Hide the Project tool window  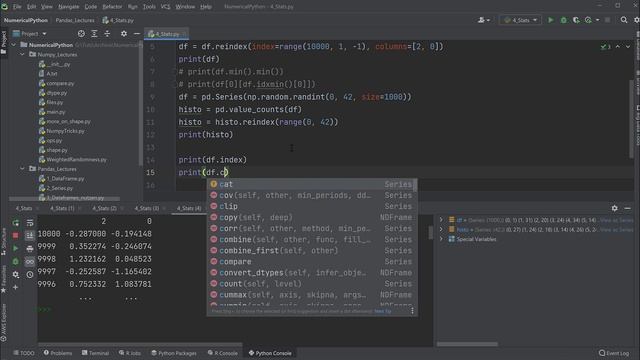tap(137, 34)
